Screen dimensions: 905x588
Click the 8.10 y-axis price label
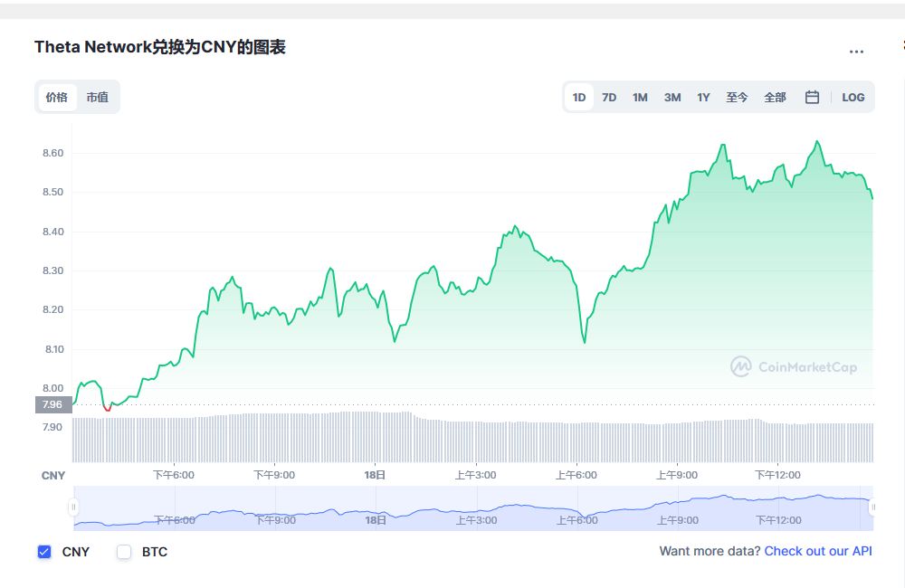click(54, 349)
